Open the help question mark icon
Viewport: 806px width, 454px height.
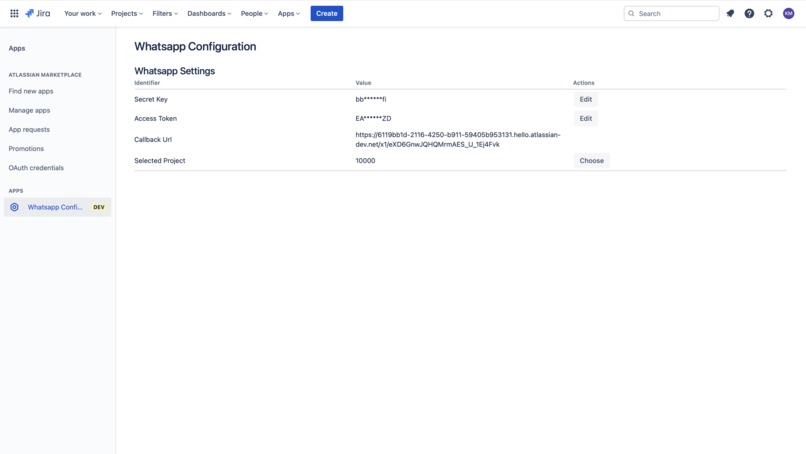(x=749, y=13)
